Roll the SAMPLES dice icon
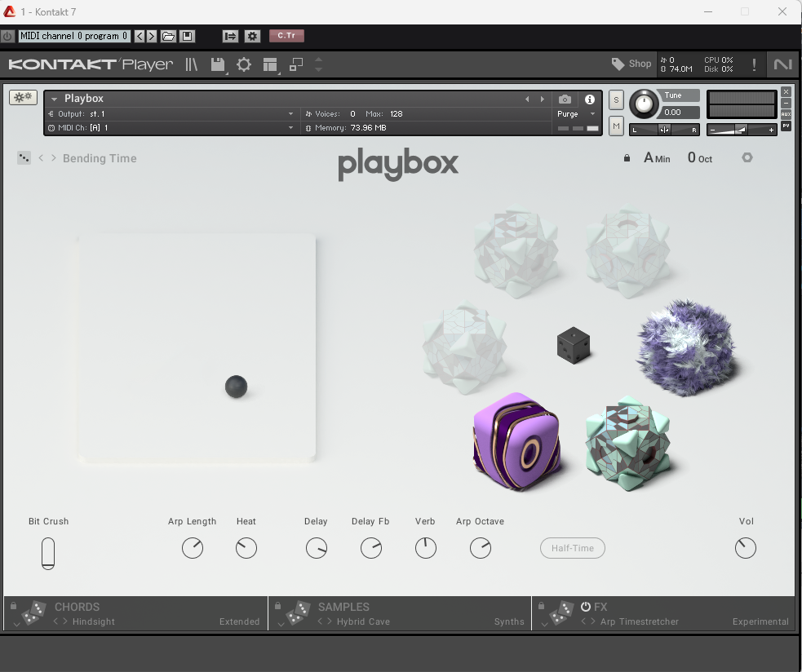This screenshot has width=802, height=672. [298, 612]
